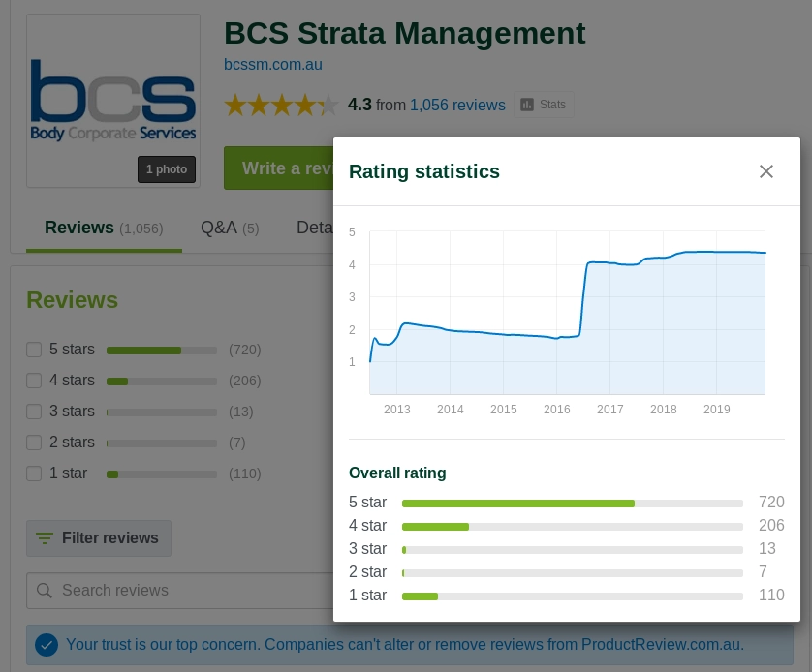Click the Overall rating heading
This screenshot has width=812, height=672.
pos(397,473)
